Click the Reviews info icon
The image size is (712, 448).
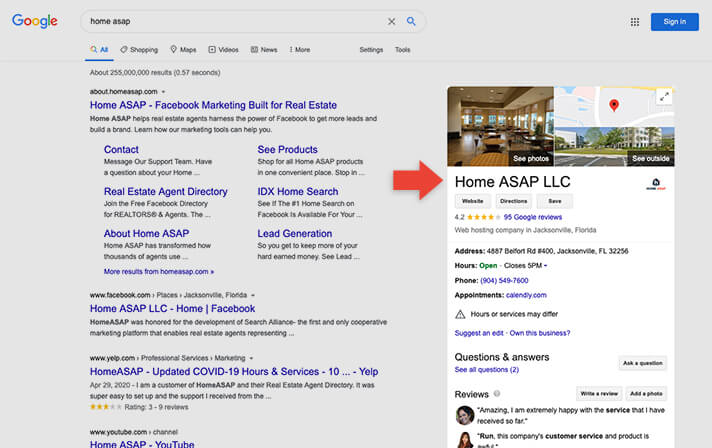click(497, 394)
